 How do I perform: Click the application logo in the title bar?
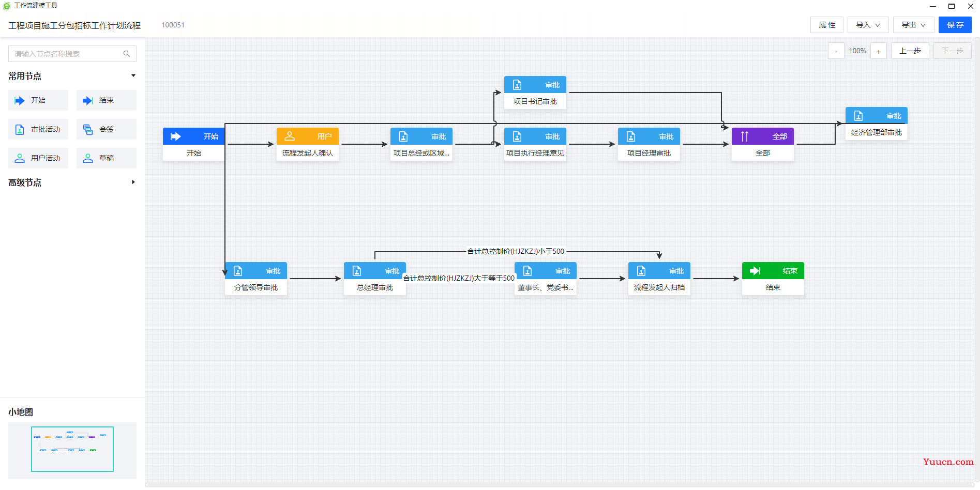coord(7,6)
